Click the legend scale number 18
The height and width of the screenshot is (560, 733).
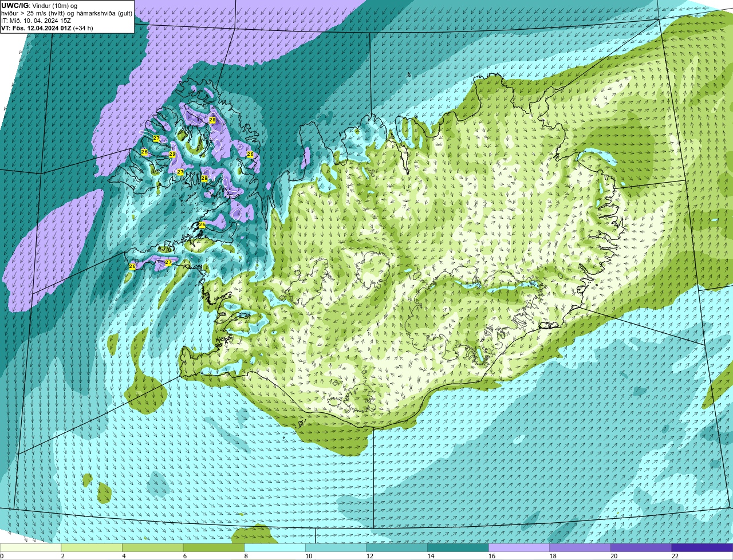[x=553, y=556]
